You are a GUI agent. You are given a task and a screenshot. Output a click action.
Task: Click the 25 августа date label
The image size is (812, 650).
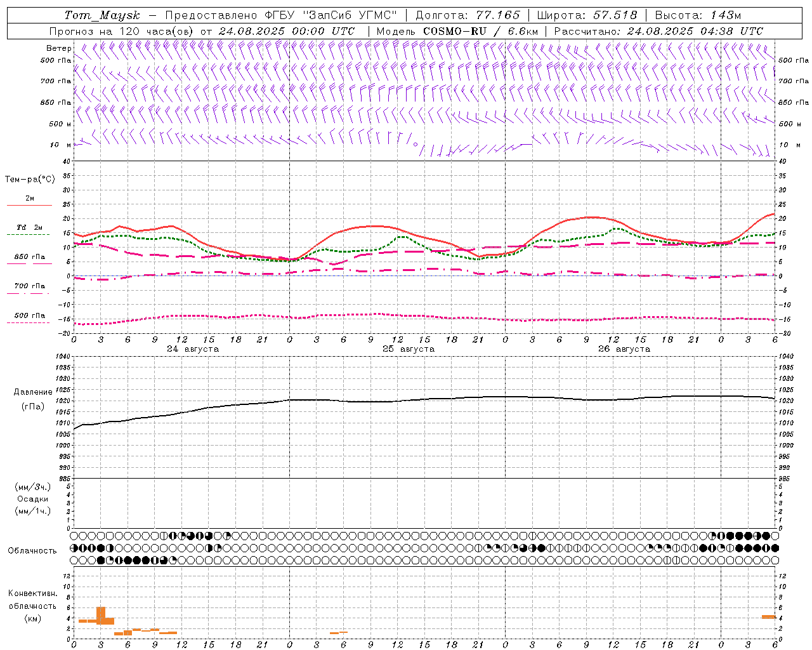coord(409,349)
